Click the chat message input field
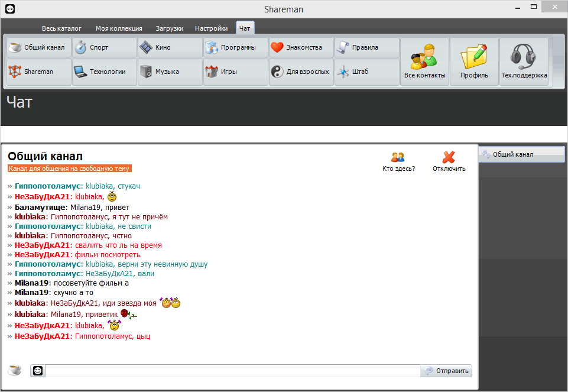The height and width of the screenshot is (392, 568). click(x=232, y=371)
